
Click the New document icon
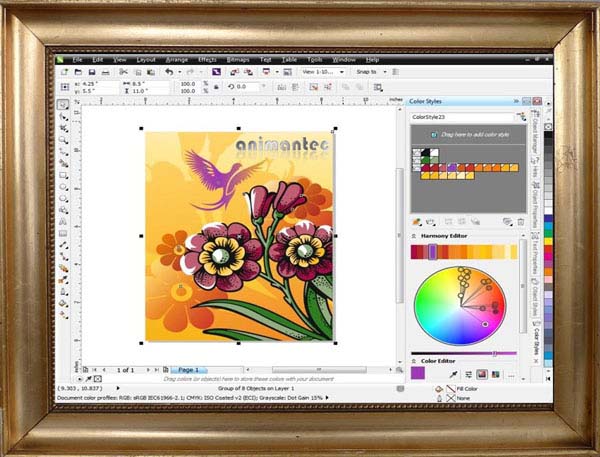(x=65, y=72)
